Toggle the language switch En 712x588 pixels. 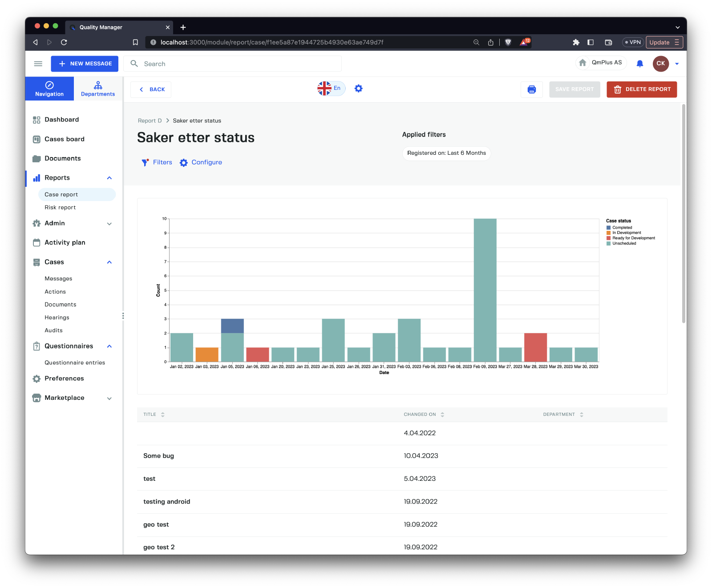(331, 89)
